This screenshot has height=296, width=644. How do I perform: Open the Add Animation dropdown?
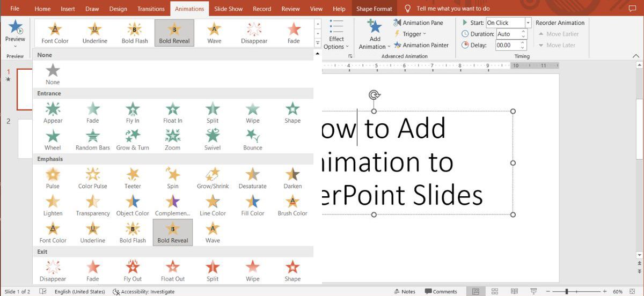coord(374,34)
